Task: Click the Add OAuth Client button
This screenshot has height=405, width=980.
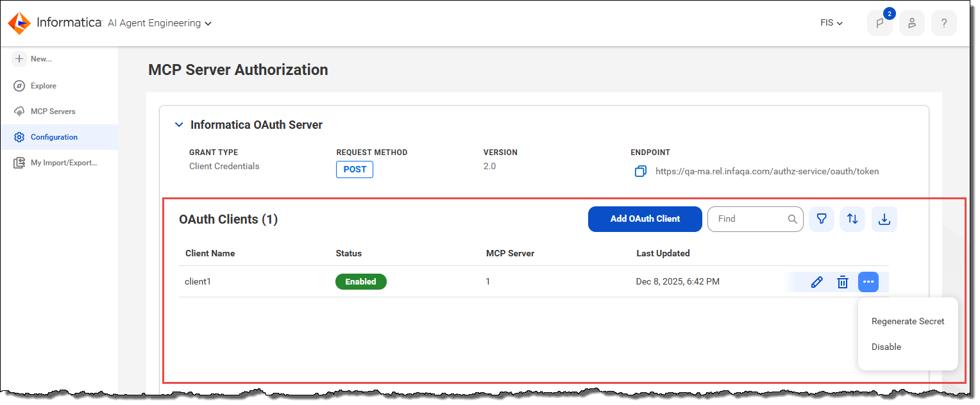Action: pyautogui.click(x=645, y=219)
